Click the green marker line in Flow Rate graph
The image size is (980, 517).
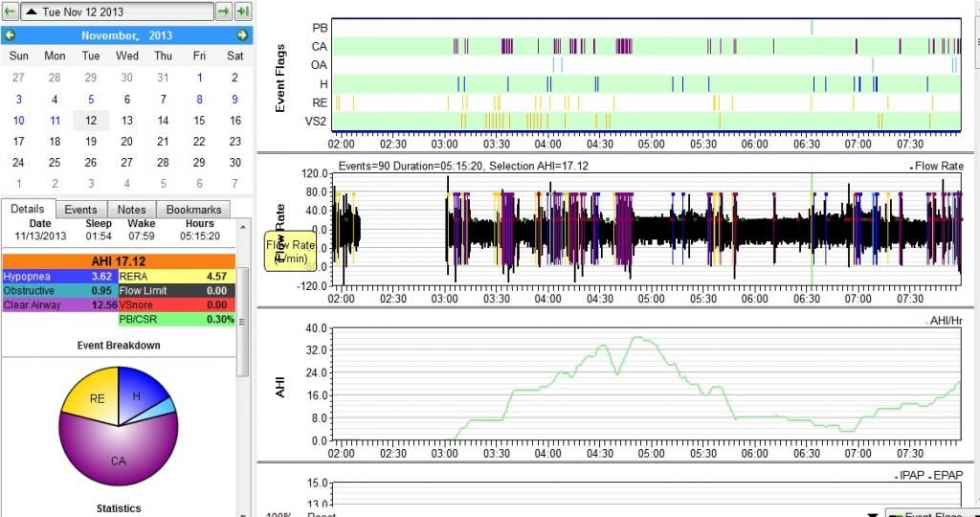pyautogui.click(x=812, y=230)
